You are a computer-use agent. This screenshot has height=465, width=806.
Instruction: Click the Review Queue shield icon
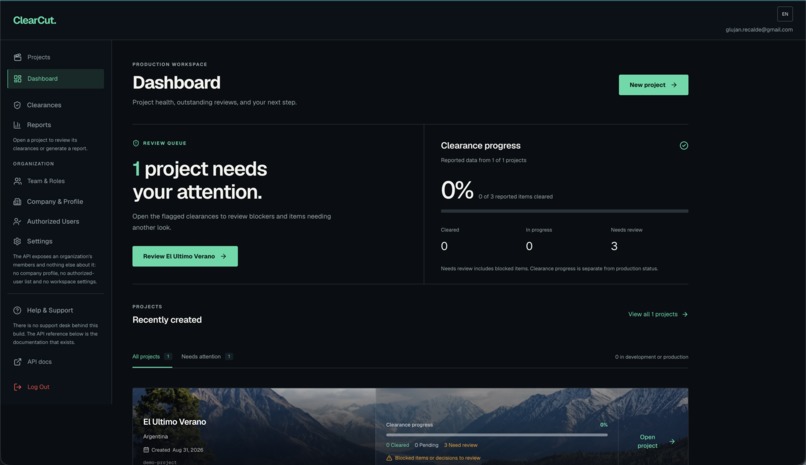click(136, 143)
